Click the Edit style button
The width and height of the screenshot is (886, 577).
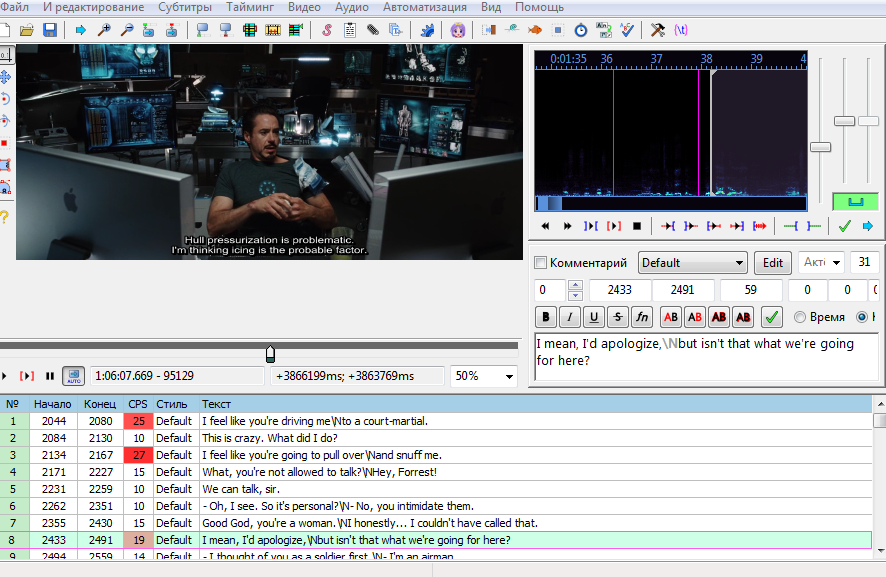772,263
